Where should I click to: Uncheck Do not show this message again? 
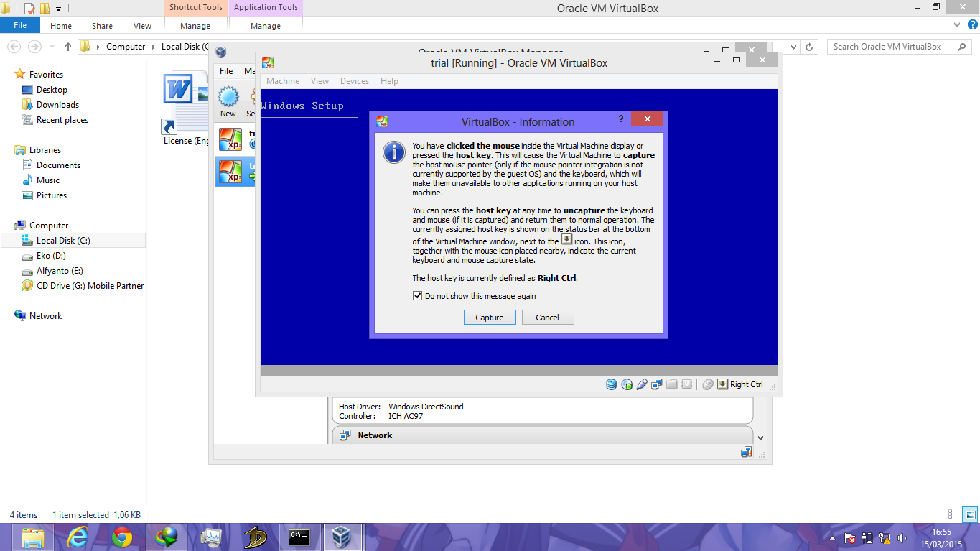[x=417, y=296]
